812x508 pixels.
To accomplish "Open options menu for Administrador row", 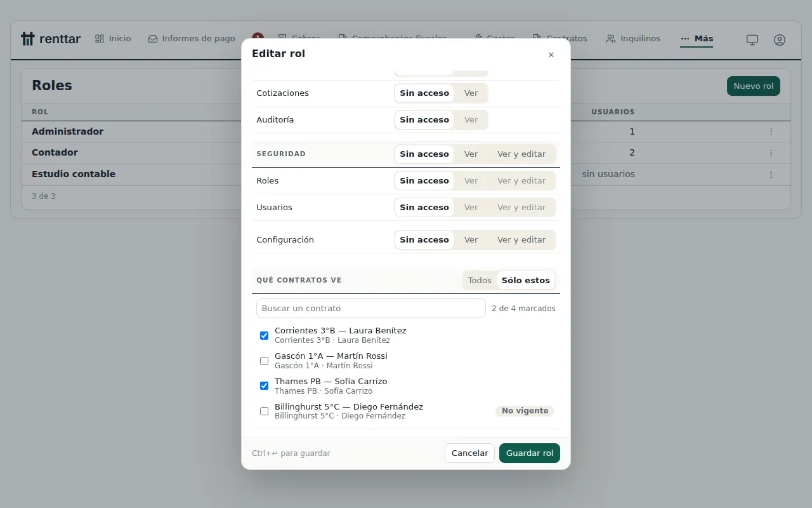I will (771, 131).
